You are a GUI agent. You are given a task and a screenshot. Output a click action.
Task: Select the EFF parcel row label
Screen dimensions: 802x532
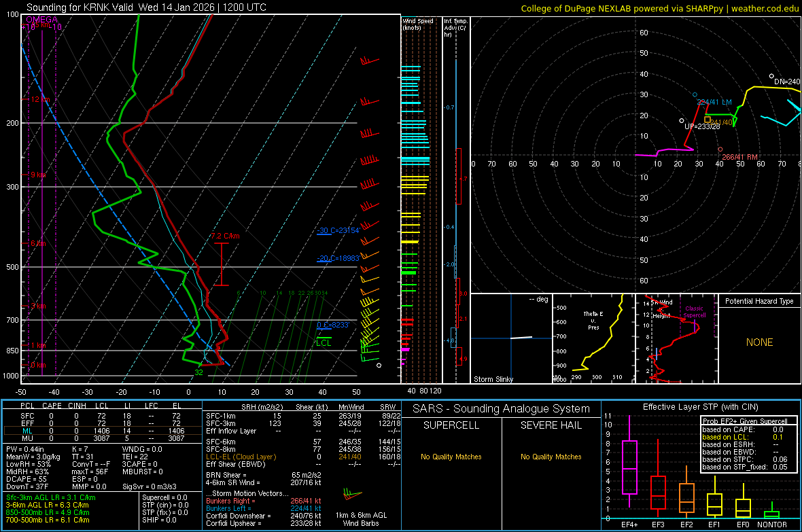[27, 423]
